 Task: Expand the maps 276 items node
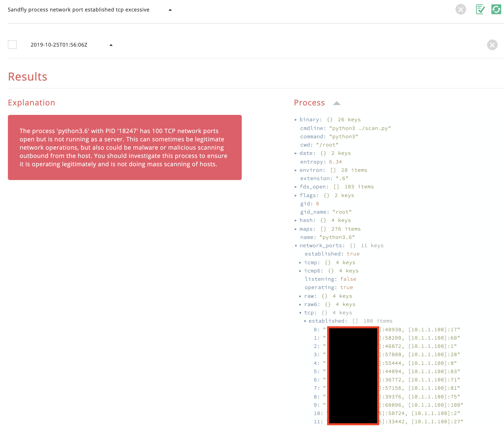tap(296, 229)
